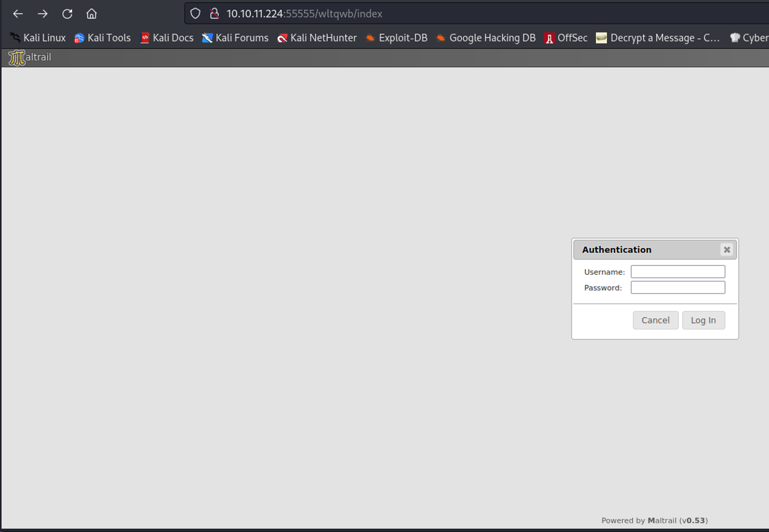Image resolution: width=769 pixels, height=532 pixels.
Task: Open the Kali NetHunter bookmark
Action: 317,38
